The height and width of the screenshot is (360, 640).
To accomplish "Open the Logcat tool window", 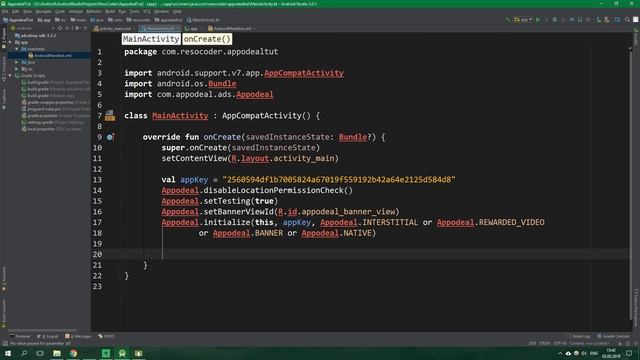I will pos(48,336).
